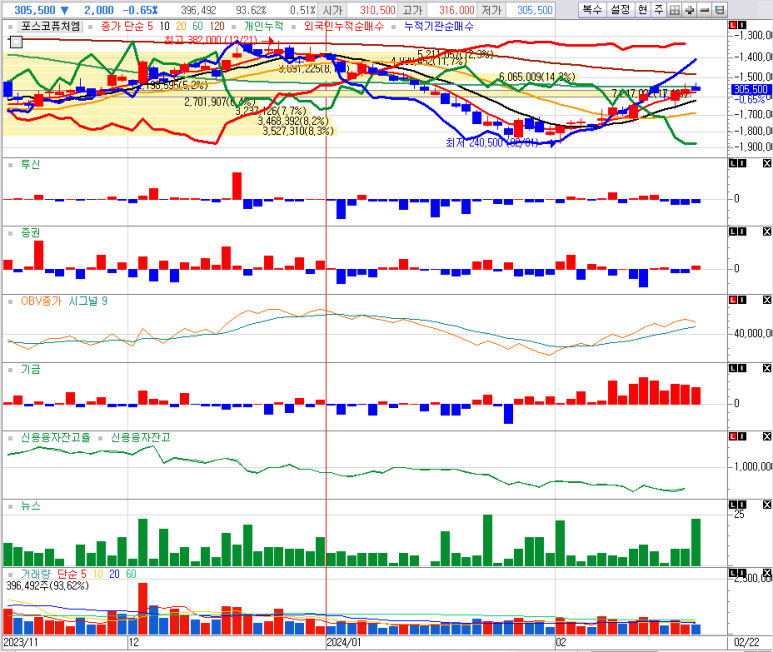Click the 신용융자잔고율 label
Image resolution: width=773 pixels, height=652 pixels.
(55, 438)
